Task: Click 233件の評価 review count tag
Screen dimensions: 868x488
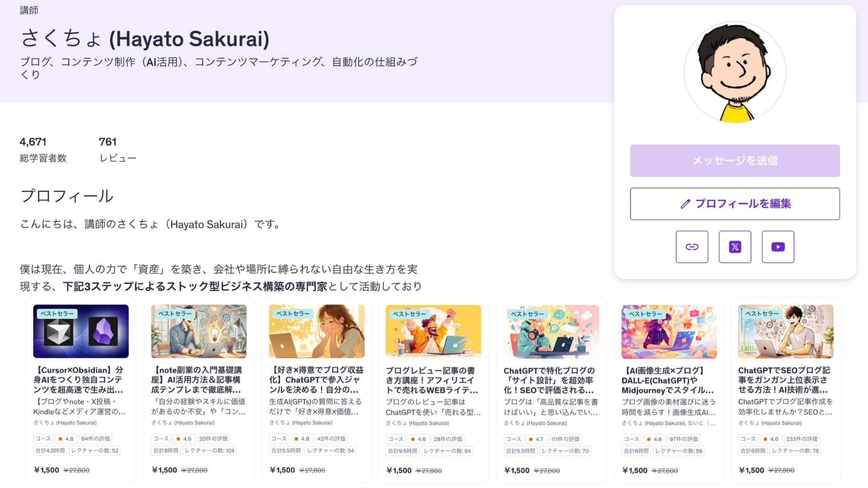Action: pos(802,439)
